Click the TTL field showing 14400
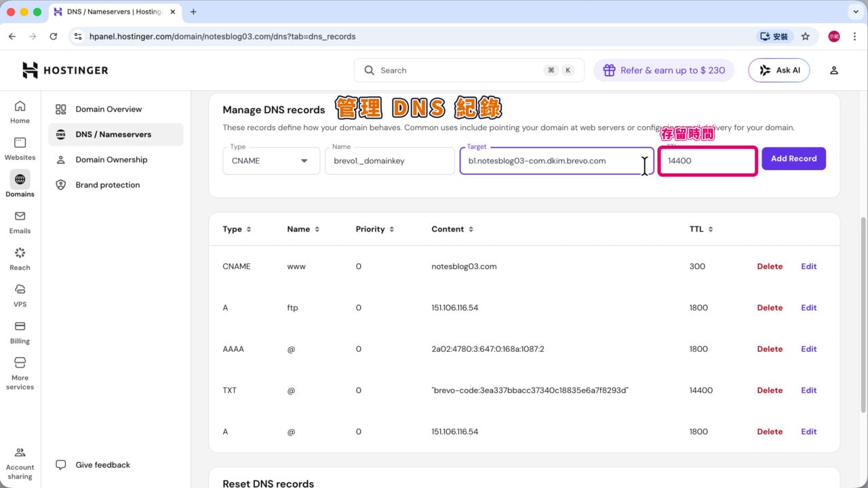 pos(707,161)
